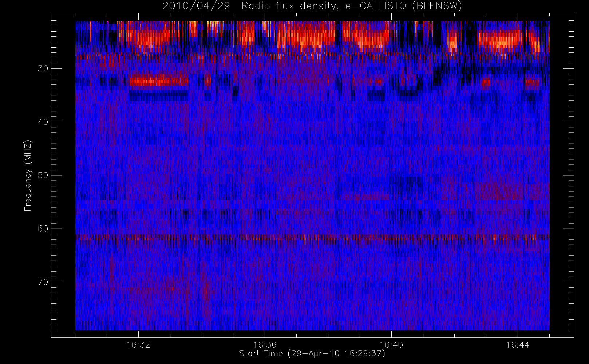Click the 40 frequency tick label
The width and height of the screenshot is (589, 364).
point(43,122)
